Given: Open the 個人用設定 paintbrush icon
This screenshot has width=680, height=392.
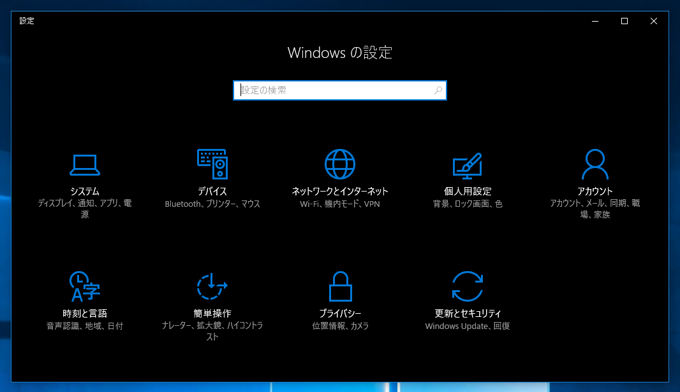Looking at the screenshot, I should (468, 166).
